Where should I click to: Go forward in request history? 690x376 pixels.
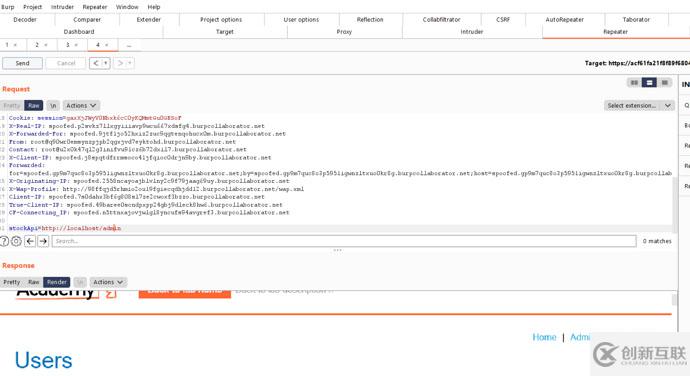(120, 63)
